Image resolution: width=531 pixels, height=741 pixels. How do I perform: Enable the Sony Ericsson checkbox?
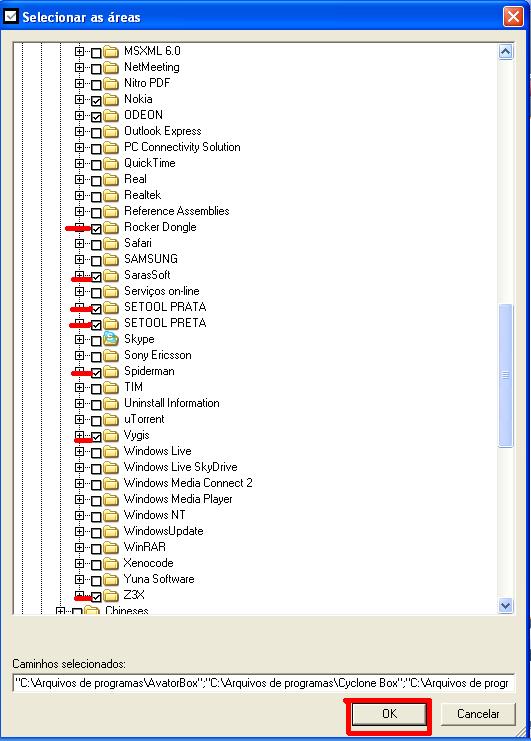tap(96, 357)
